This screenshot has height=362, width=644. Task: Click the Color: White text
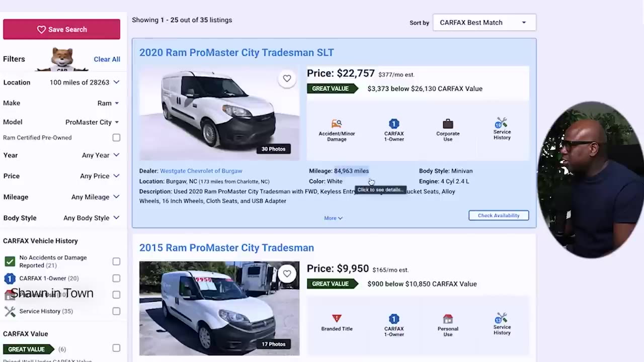coord(326,181)
